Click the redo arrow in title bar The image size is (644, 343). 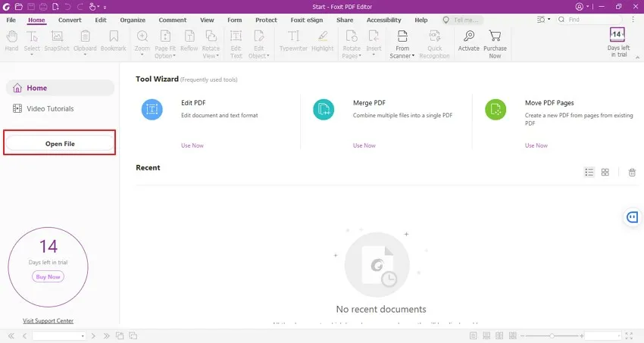click(x=80, y=7)
